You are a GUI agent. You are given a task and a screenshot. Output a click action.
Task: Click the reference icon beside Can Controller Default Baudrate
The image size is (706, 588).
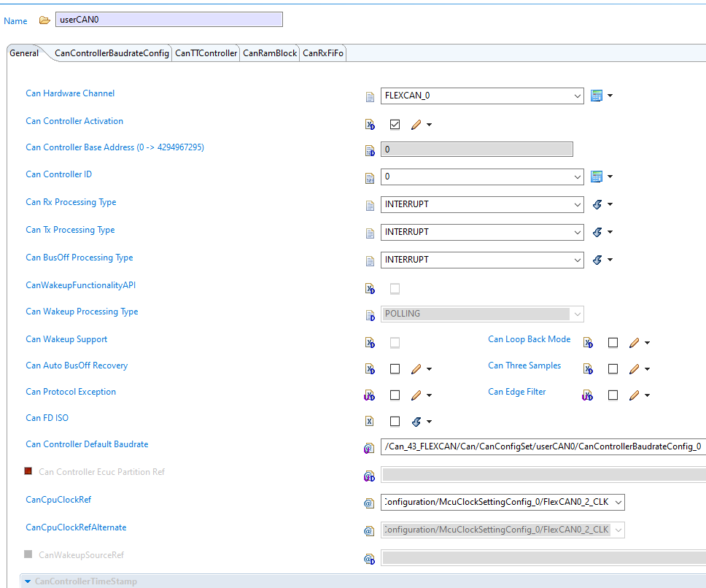(x=369, y=449)
